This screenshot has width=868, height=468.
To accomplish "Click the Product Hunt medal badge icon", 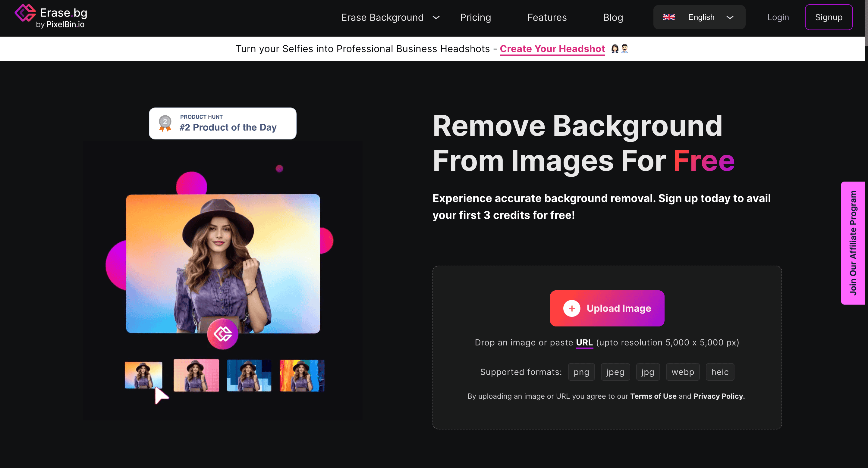I will (165, 123).
